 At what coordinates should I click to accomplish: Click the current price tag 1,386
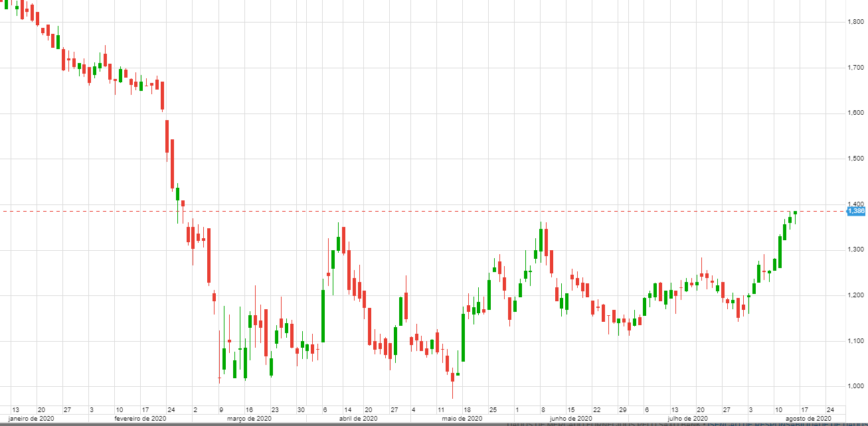(x=856, y=211)
